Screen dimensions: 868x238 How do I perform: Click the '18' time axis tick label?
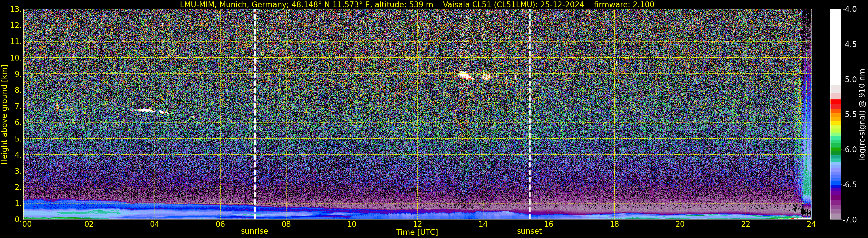click(x=615, y=224)
